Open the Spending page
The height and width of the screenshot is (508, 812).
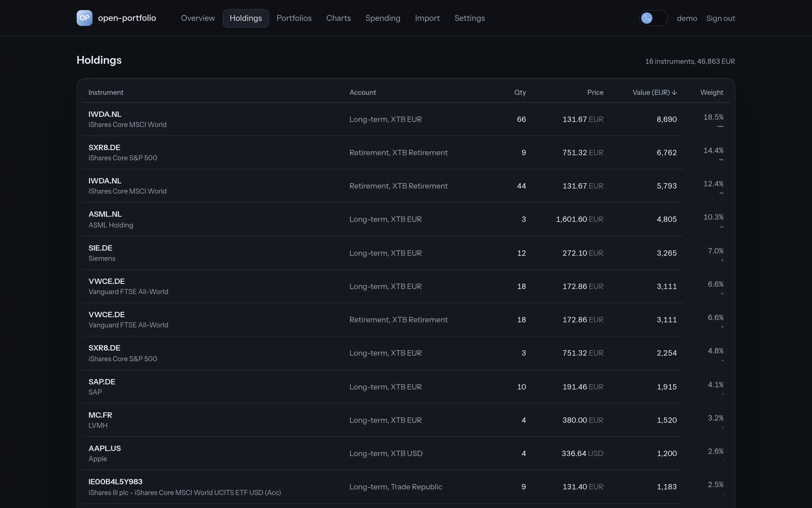383,18
